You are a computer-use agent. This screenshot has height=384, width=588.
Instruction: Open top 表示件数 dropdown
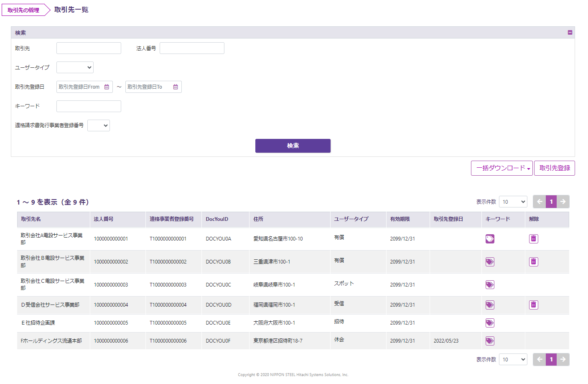(x=513, y=202)
